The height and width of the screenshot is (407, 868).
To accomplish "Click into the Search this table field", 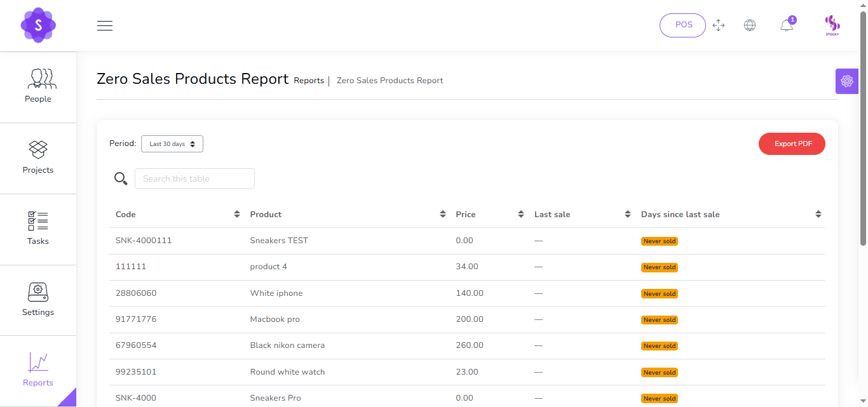I will [x=194, y=178].
